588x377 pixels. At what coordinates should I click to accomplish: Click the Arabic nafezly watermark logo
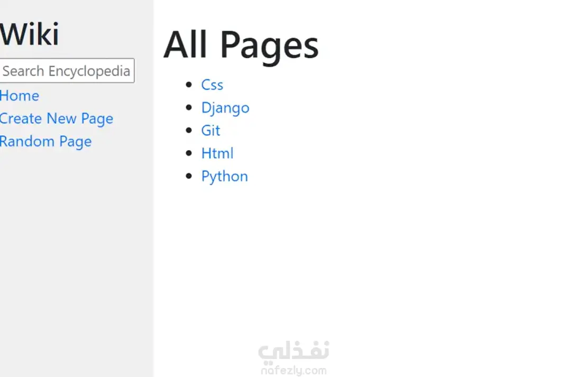[x=294, y=351]
